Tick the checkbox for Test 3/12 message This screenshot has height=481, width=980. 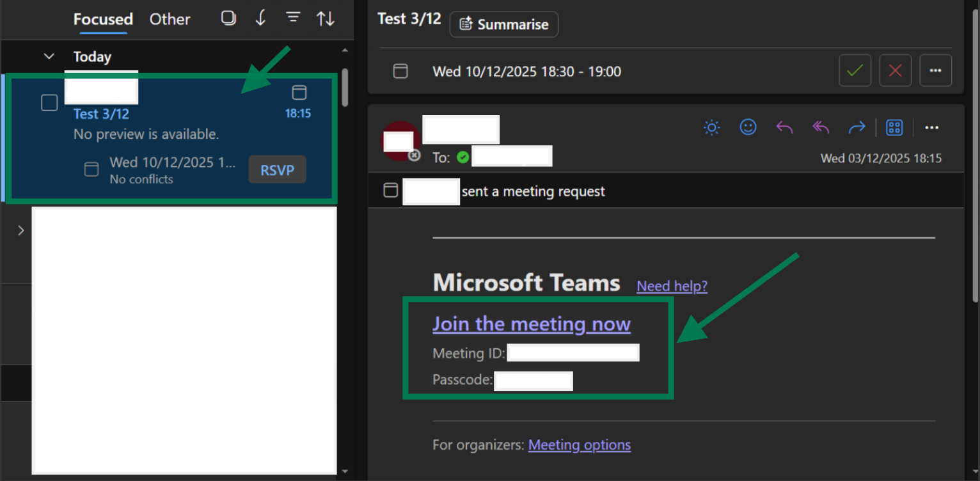point(49,102)
